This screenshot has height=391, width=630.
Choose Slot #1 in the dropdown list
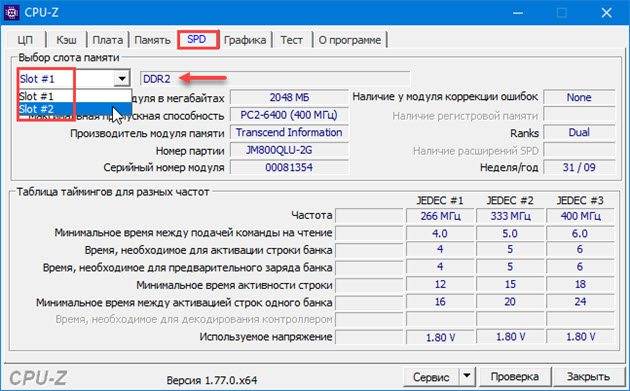[74, 96]
